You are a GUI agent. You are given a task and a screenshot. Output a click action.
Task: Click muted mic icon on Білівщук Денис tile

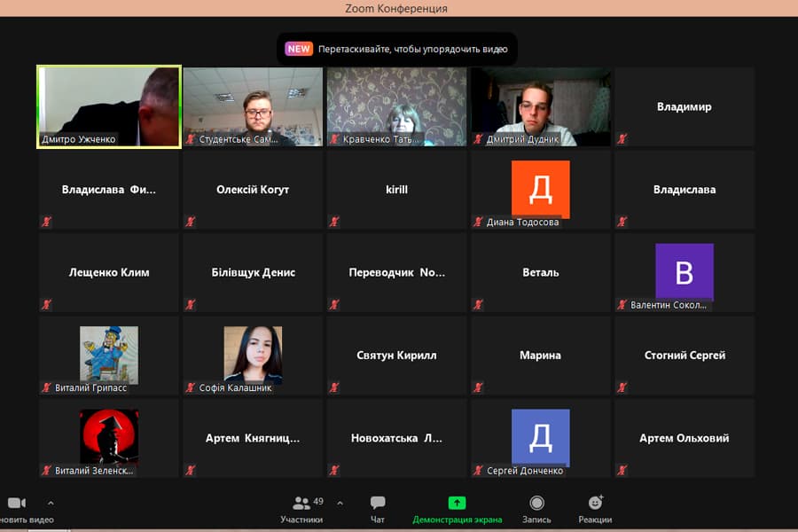click(x=191, y=304)
